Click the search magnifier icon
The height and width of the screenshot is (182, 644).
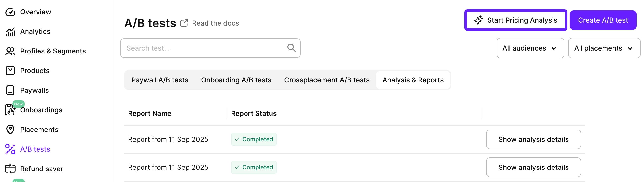click(291, 48)
